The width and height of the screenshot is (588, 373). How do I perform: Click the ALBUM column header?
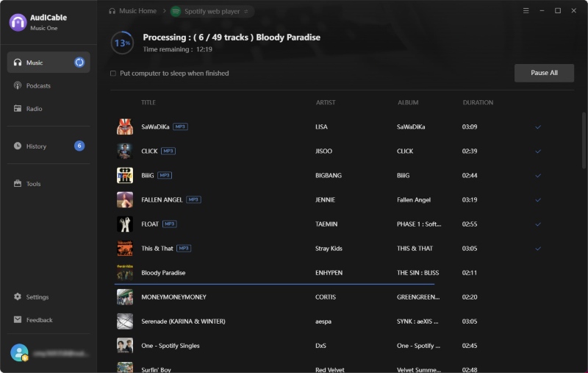[408, 102]
